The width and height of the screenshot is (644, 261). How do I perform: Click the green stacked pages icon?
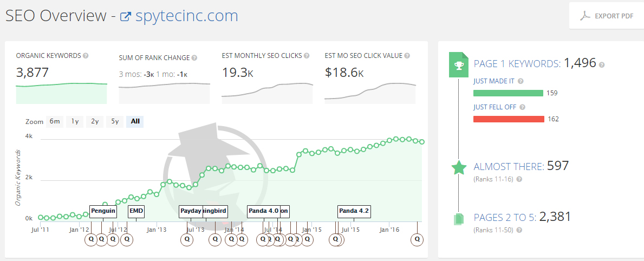[x=459, y=219]
